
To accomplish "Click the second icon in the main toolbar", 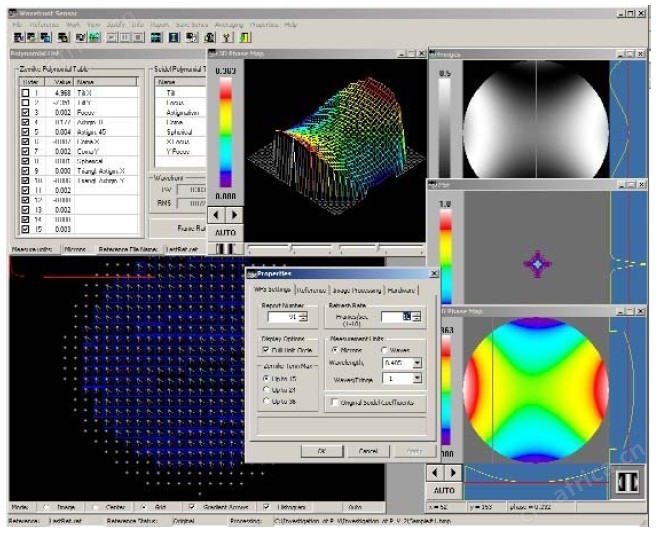I will [32, 38].
